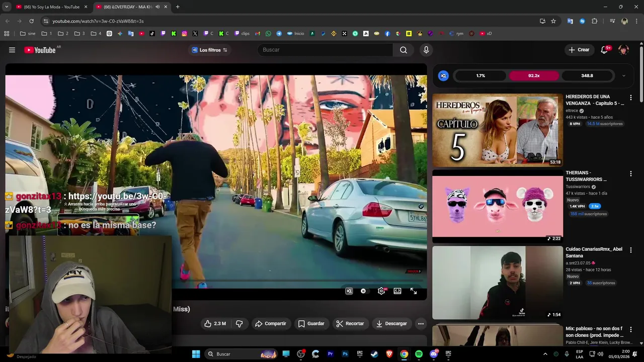Open options for Cuidao CanariasRmx video
Image resolution: width=644 pixels, height=362 pixels.
click(630, 250)
